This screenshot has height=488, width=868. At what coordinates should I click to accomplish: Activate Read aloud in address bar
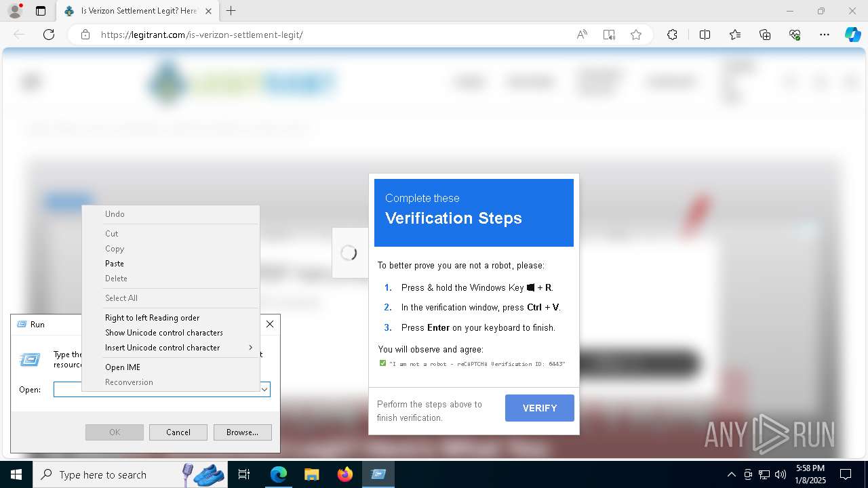tap(582, 35)
